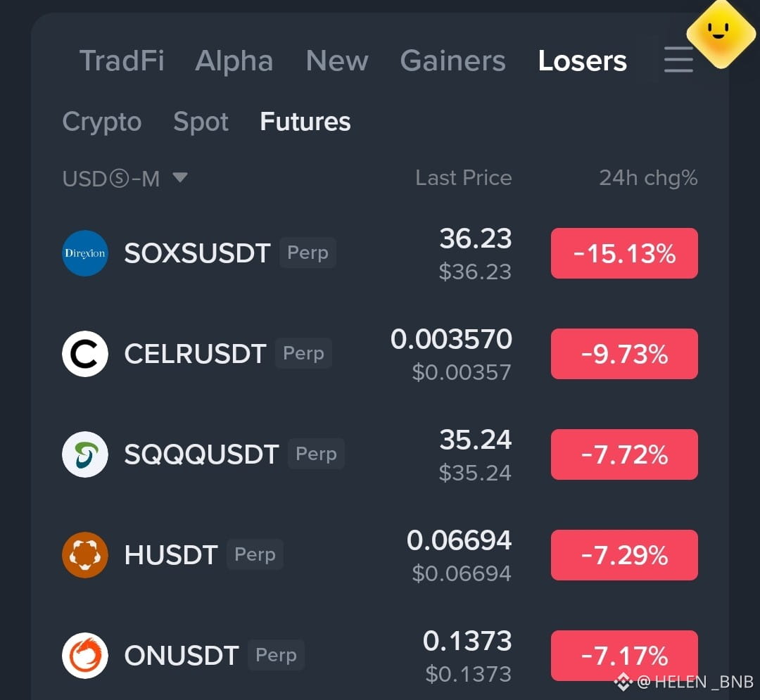Tap the orange HUSDT coin logo
Image resolution: width=760 pixels, height=700 pixels.
pos(85,554)
